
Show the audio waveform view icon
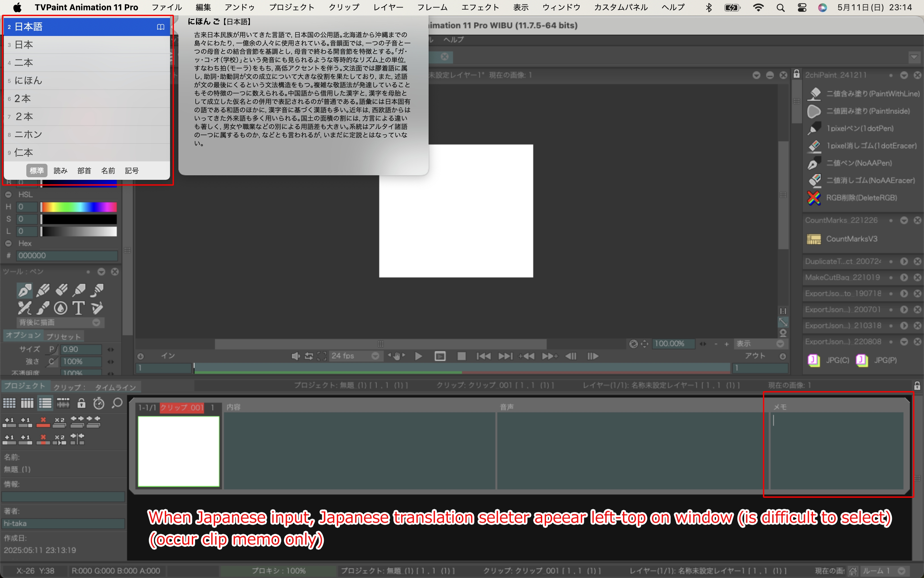63,403
